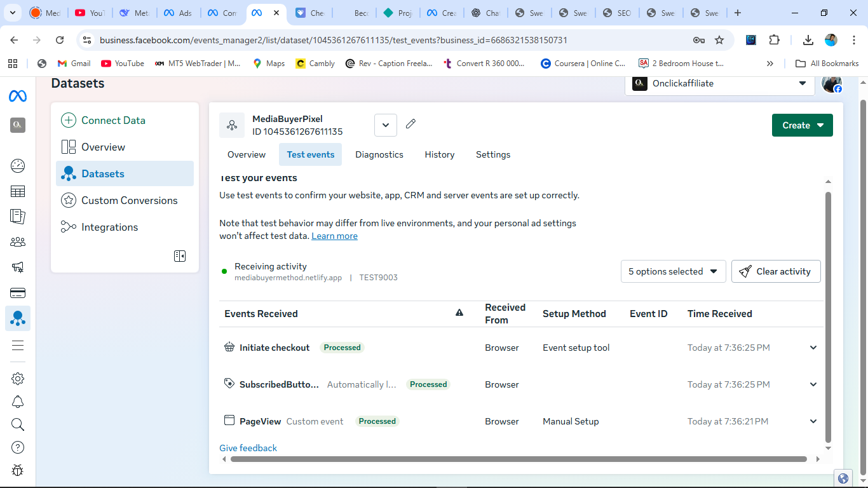Open the Help question mark icon
The width and height of the screenshot is (868, 488).
click(18, 447)
